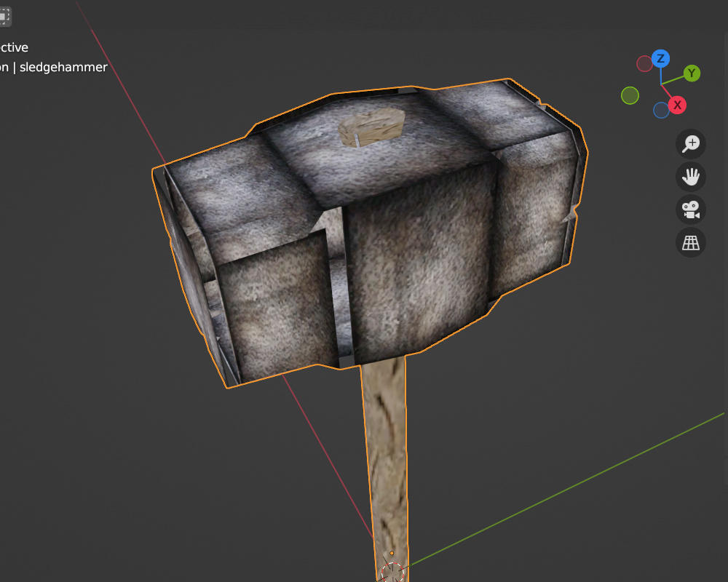The height and width of the screenshot is (582, 728).
Task: Select the Select Box tool icon
Action: [4, 17]
